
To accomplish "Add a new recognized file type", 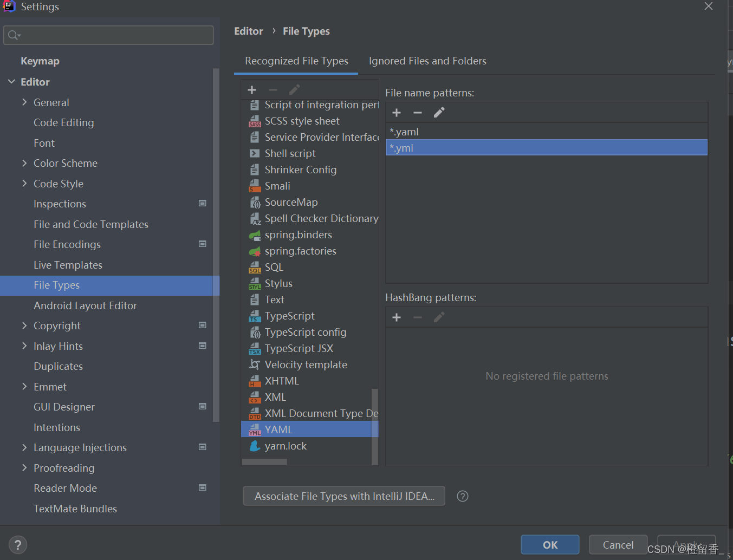I will 252,90.
